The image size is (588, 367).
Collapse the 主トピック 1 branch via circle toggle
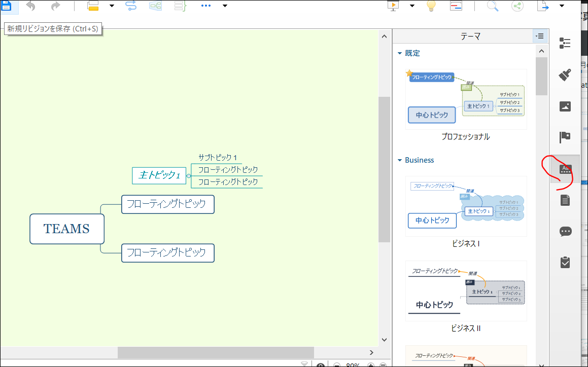click(189, 176)
